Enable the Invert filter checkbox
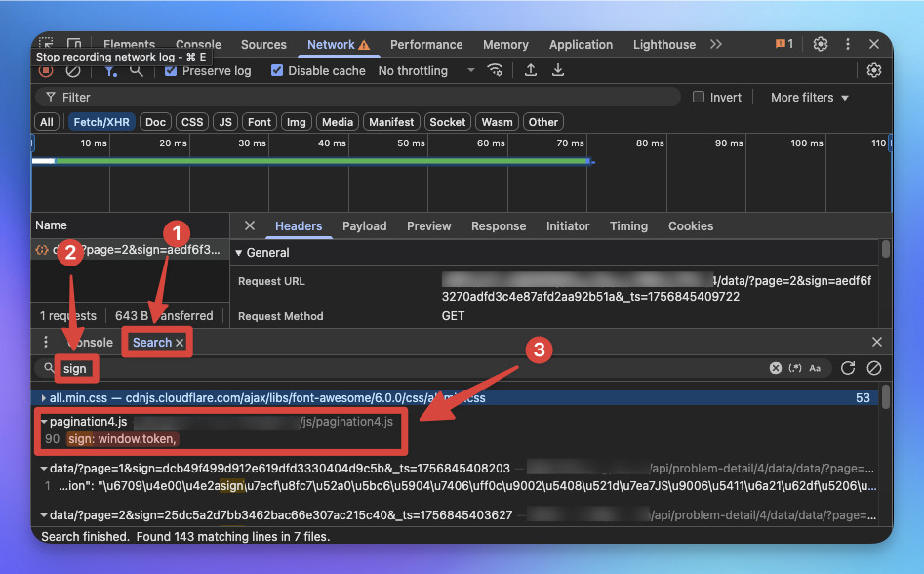The height and width of the screenshot is (574, 924). pos(699,97)
